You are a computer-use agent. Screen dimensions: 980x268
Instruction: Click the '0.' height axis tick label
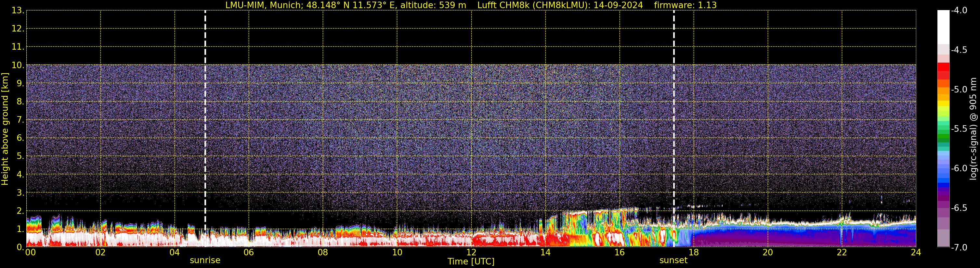pyautogui.click(x=20, y=248)
